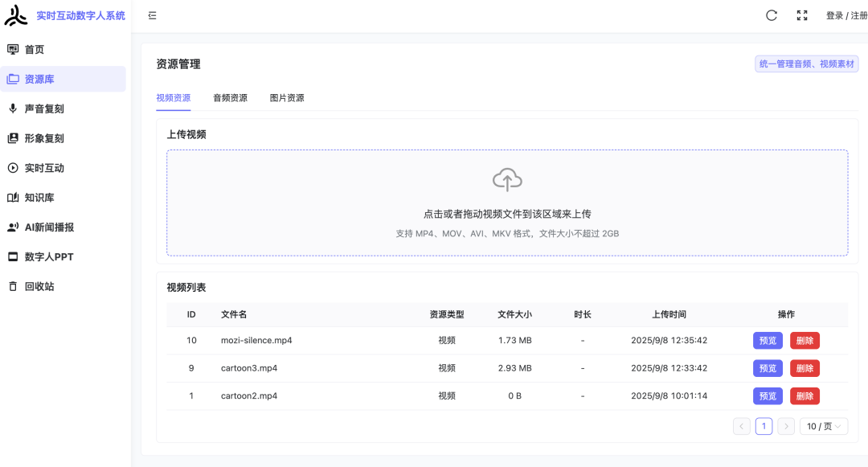Click the 形象复刻 portrait icon
The image size is (868, 467).
pyautogui.click(x=13, y=138)
